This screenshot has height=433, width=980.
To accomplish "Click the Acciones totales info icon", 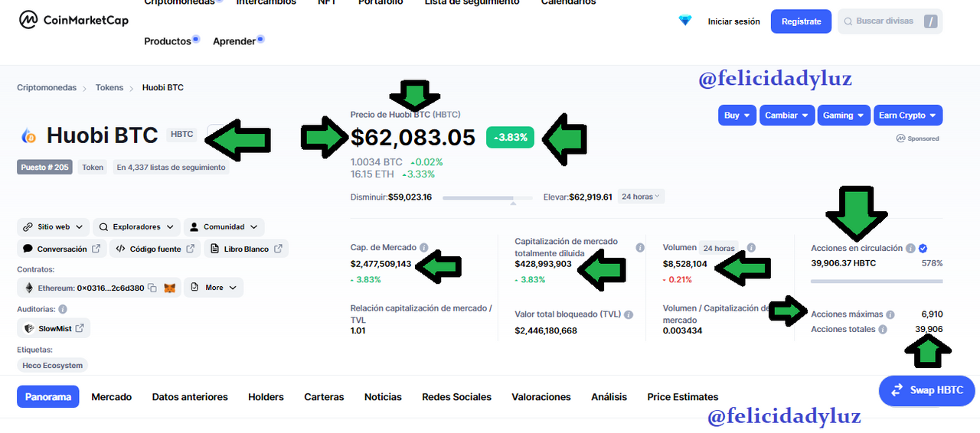I will (x=883, y=329).
